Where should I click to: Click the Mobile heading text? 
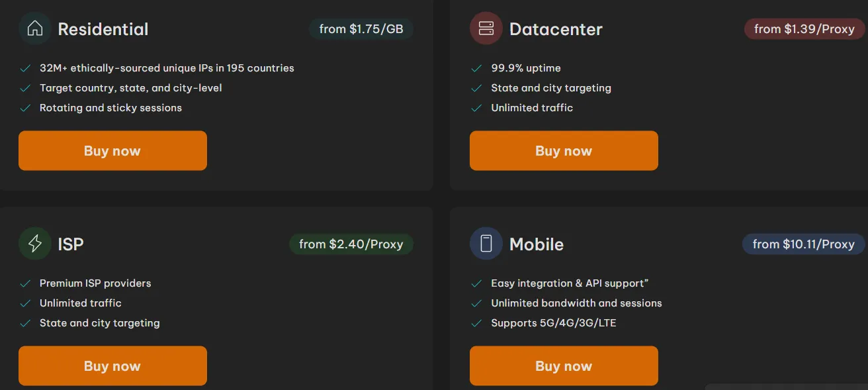(537, 244)
